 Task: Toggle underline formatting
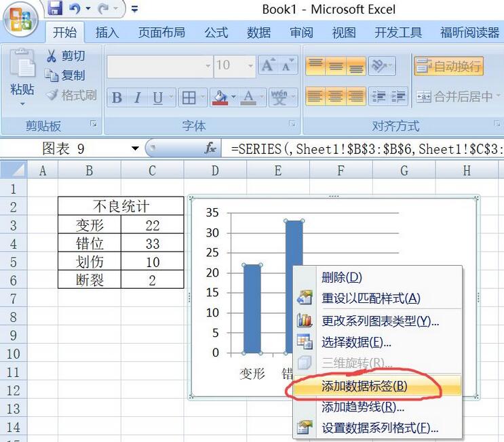click(158, 98)
